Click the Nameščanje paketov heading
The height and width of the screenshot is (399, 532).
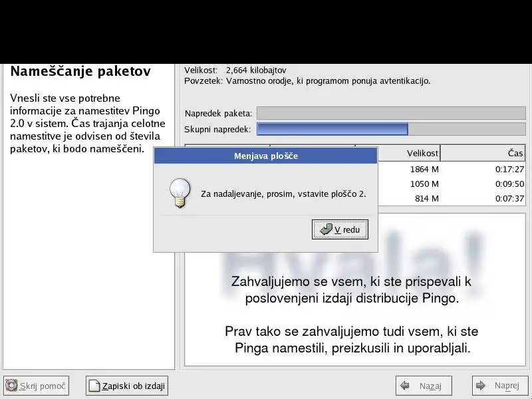pyautogui.click(x=80, y=71)
